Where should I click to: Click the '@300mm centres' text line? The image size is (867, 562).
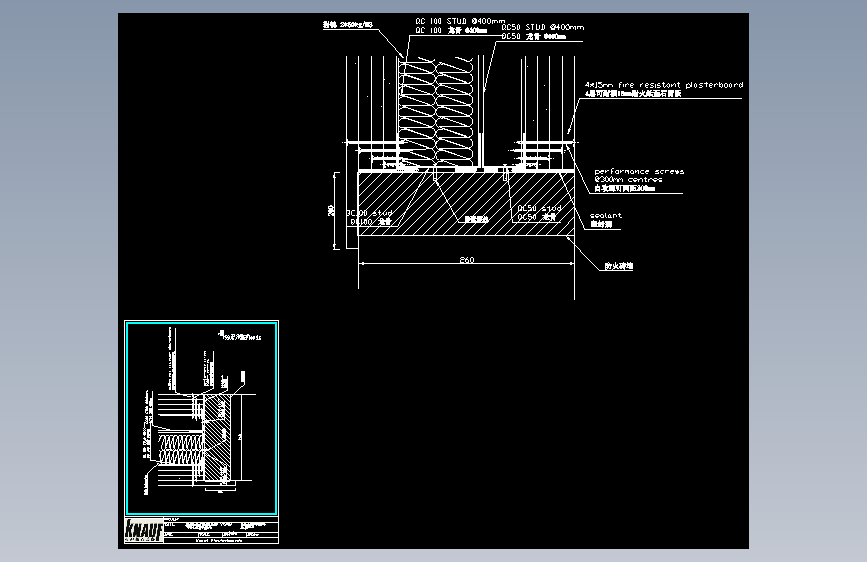(628, 180)
